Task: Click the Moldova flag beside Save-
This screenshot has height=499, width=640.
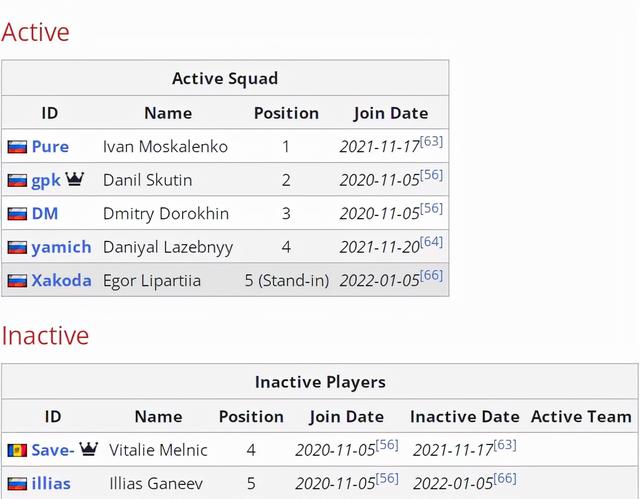Action: (x=17, y=450)
